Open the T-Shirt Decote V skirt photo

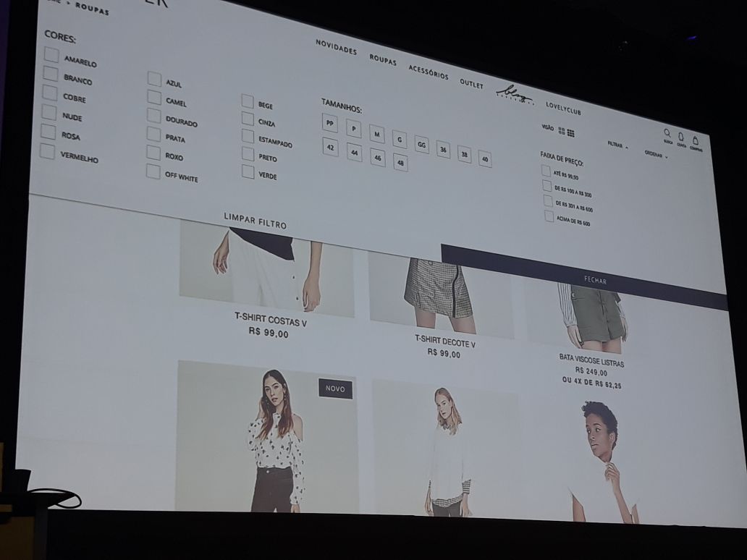(x=441, y=294)
